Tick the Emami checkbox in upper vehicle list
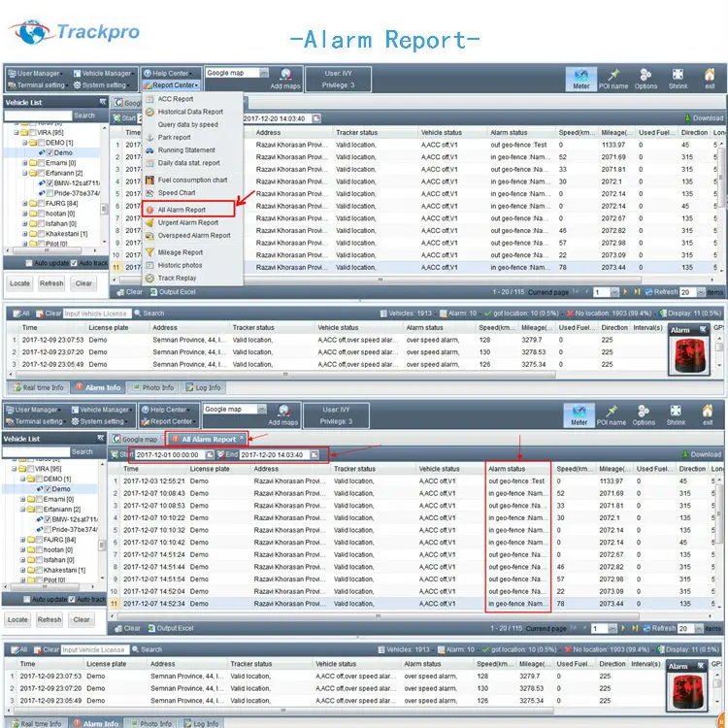The image size is (728, 728). [x=44, y=162]
